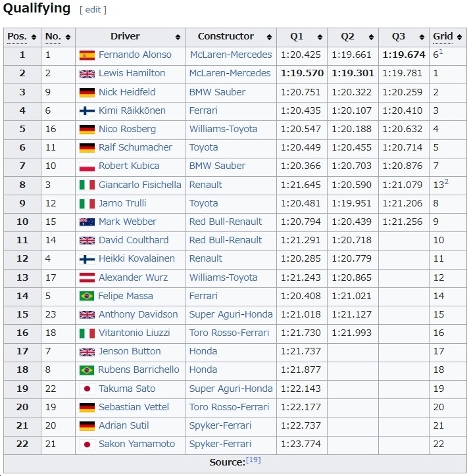Screen dimensions: 469x476
Task: Sort table by No. column arrows
Action: [68, 37]
